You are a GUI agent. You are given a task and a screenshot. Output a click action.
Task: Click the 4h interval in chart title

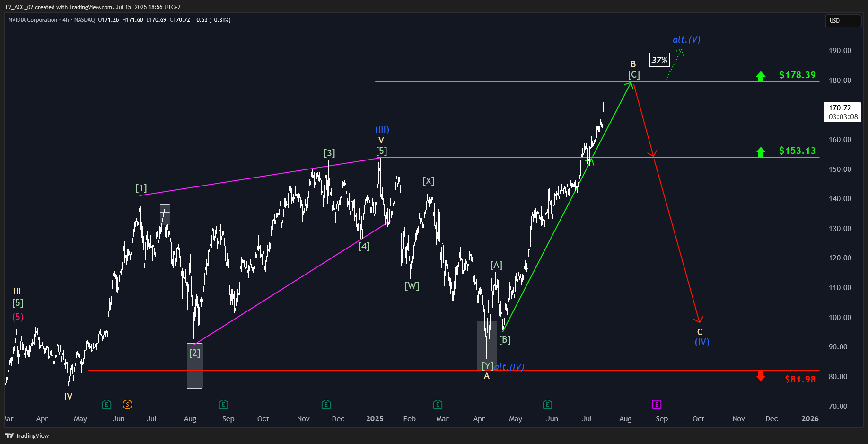click(66, 20)
